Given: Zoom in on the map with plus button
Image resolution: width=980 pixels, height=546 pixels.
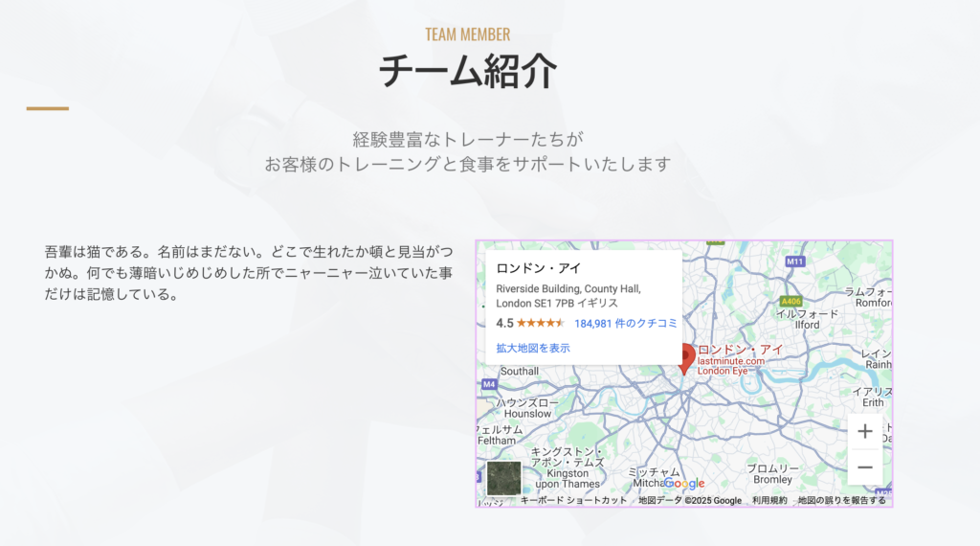Looking at the screenshot, I should click(865, 432).
